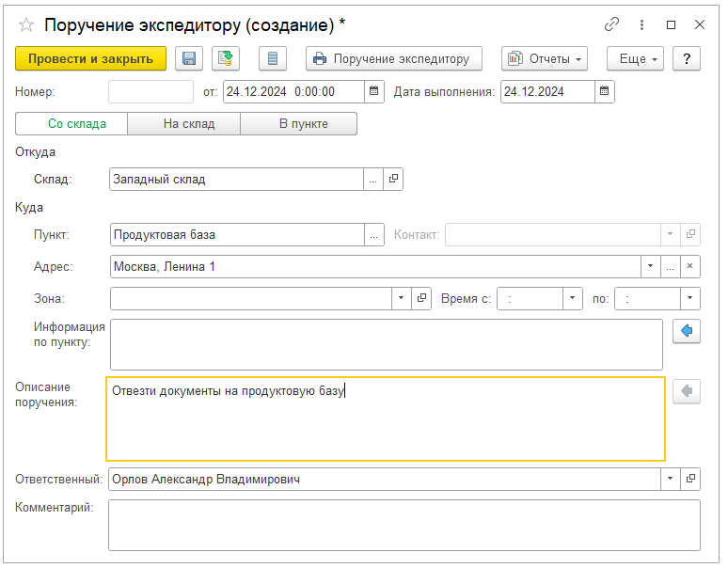Click blue arrow to fill point information
This screenshot has height=568, width=728.
tap(687, 331)
